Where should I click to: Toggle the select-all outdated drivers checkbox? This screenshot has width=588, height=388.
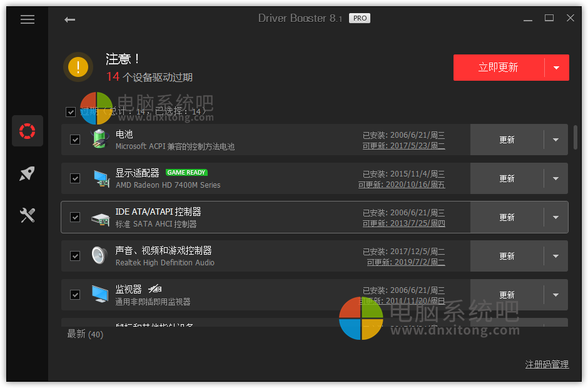pos(71,112)
